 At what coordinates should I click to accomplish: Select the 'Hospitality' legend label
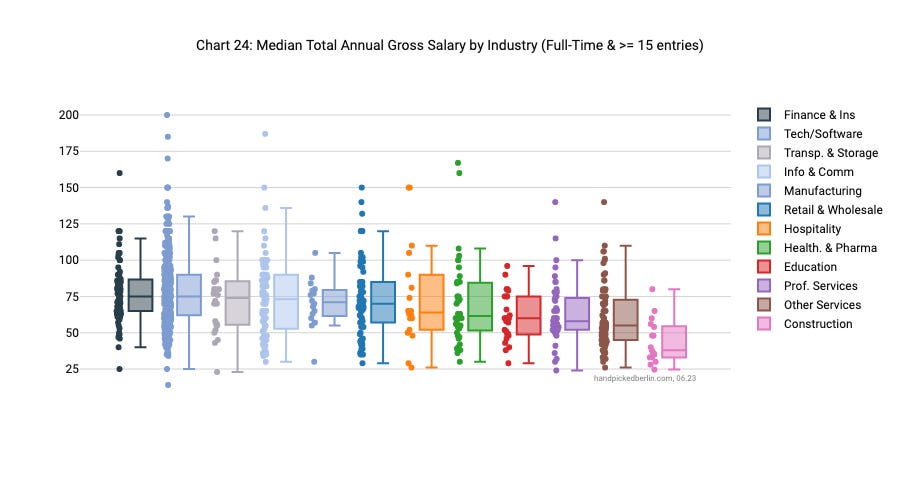812,229
